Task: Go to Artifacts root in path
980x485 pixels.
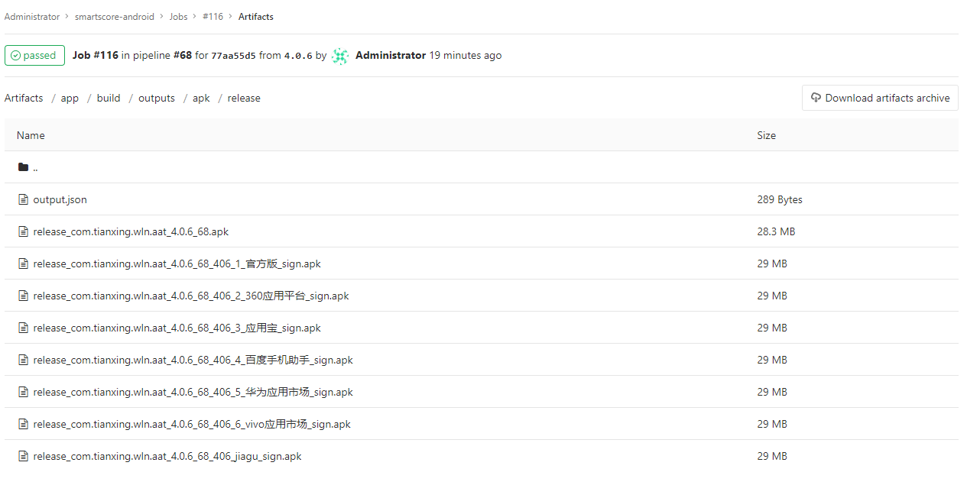Action: click(x=24, y=98)
